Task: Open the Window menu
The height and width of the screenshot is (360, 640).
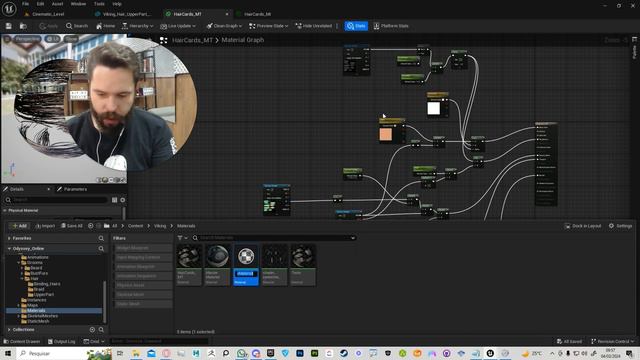Action: 78,4
